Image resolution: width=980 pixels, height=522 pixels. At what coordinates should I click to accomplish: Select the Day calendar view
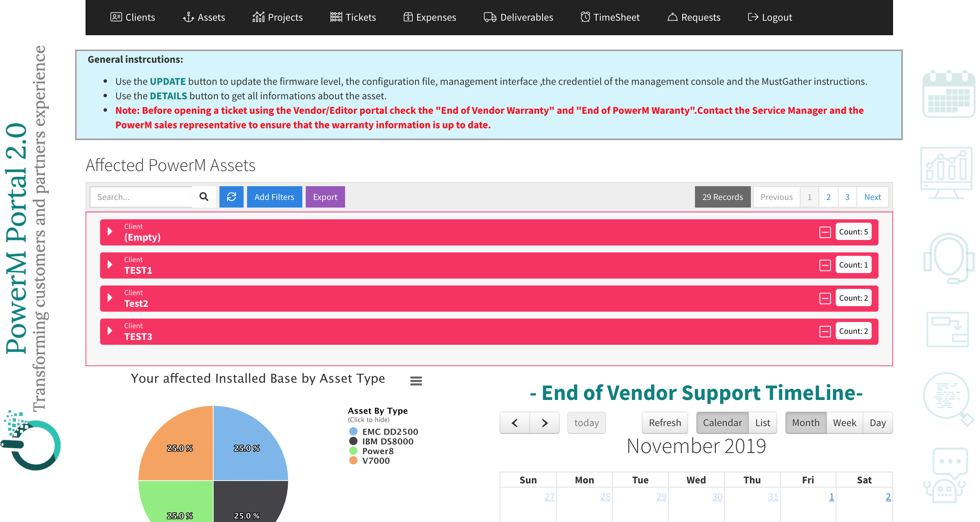tap(878, 422)
